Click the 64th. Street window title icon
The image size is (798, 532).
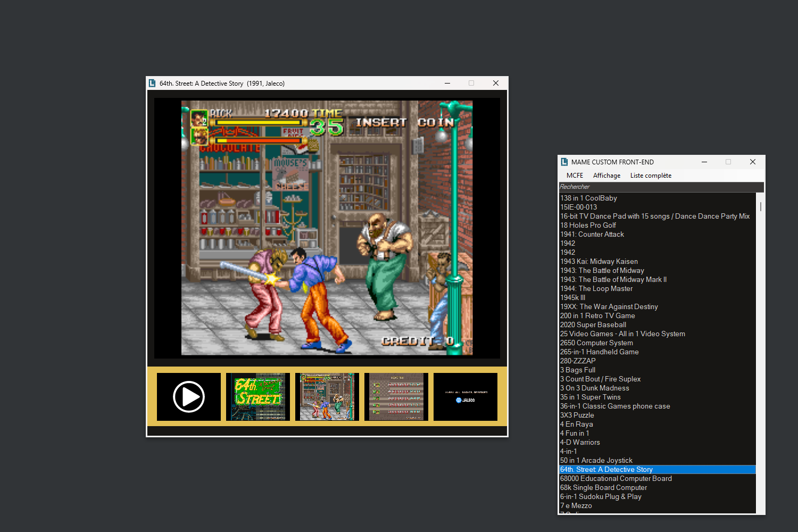coord(152,83)
